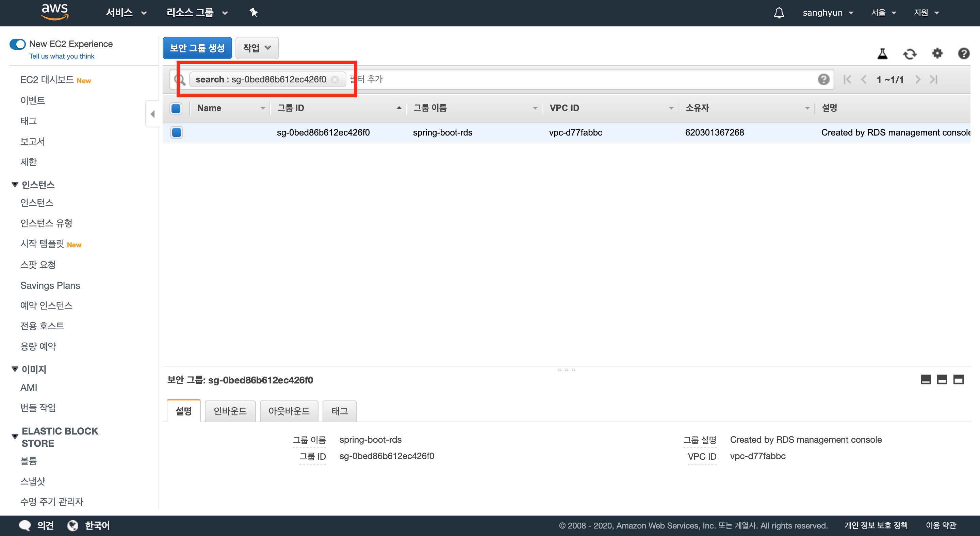The width and height of the screenshot is (980, 536).
Task: Uncheck the spring-boot-rds row checkbox
Action: [x=176, y=132]
